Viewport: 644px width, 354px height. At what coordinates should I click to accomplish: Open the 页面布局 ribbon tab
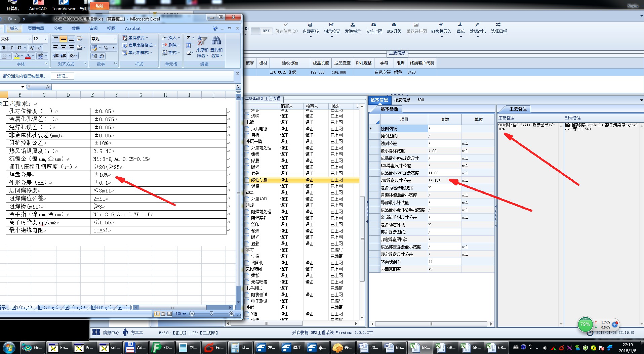coord(36,29)
